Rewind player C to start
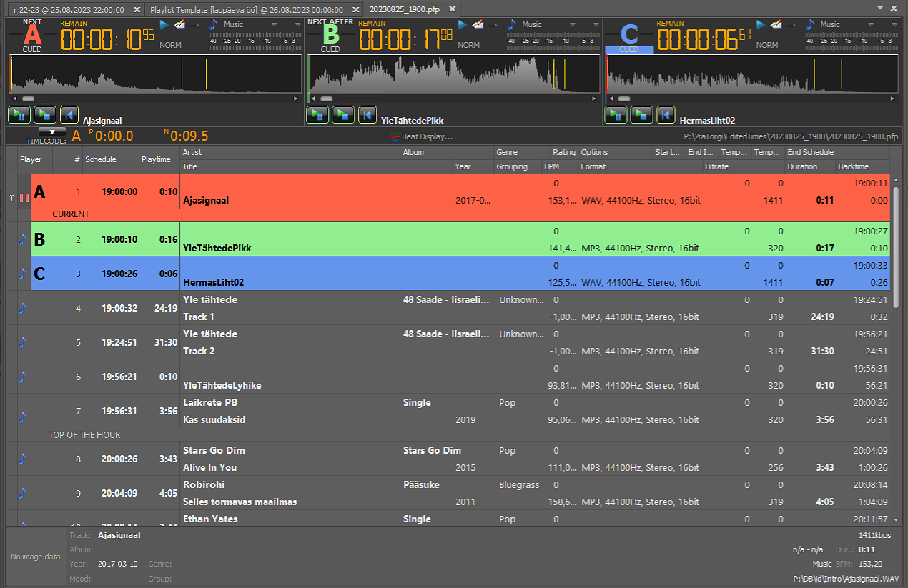Image resolution: width=908 pixels, height=588 pixels. pyautogui.click(x=666, y=114)
